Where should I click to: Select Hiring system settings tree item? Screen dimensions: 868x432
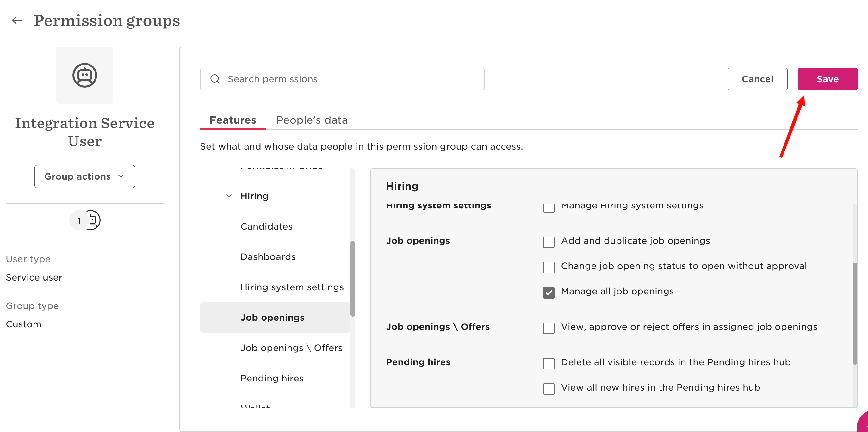[292, 287]
